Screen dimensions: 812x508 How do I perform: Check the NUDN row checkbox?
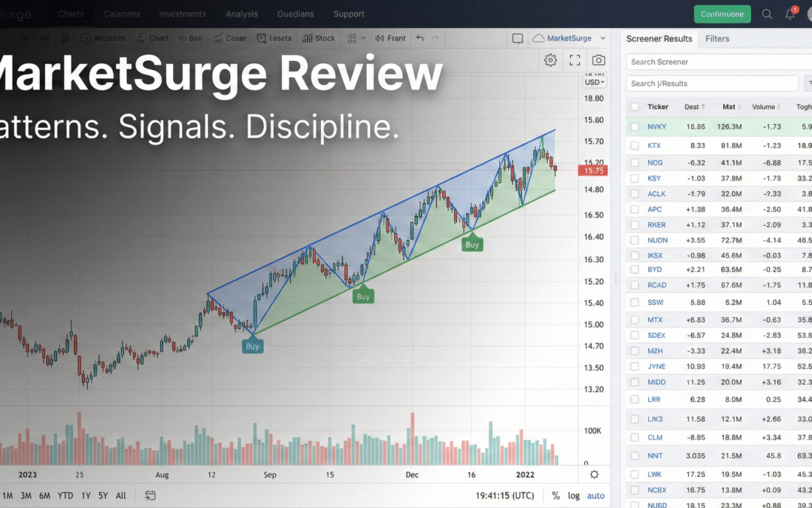(635, 241)
